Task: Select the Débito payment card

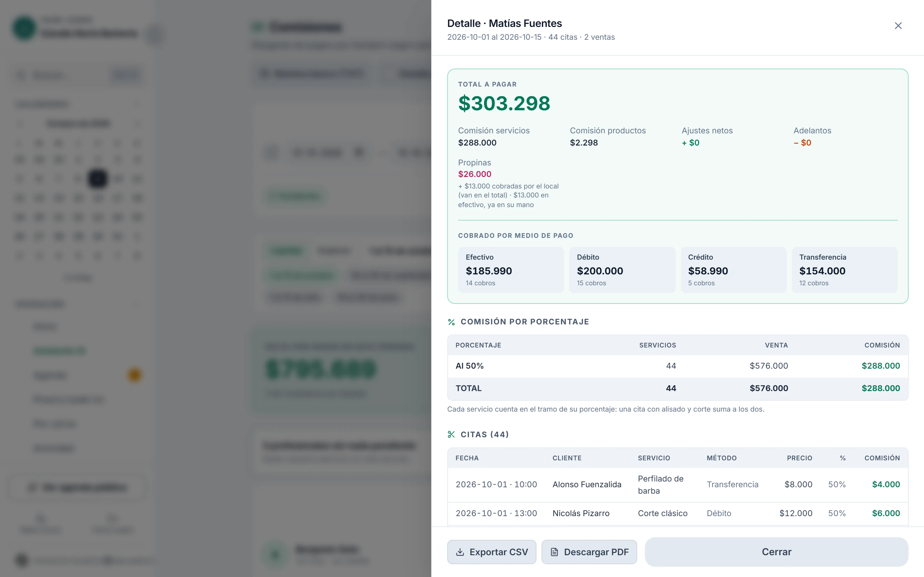Action: [x=622, y=270]
